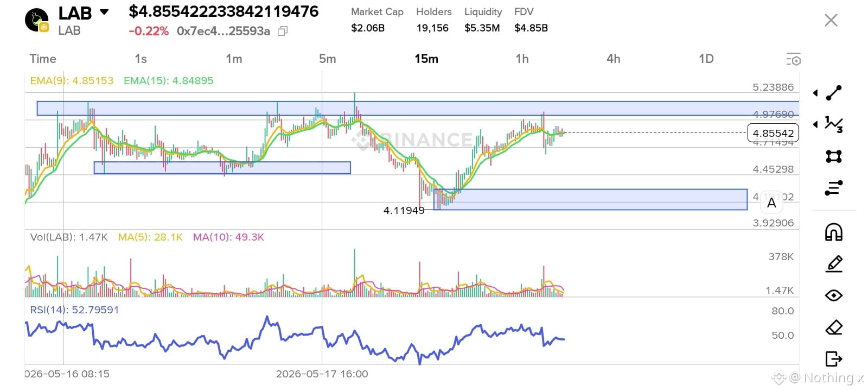Click the -0.22% price change

[149, 31]
